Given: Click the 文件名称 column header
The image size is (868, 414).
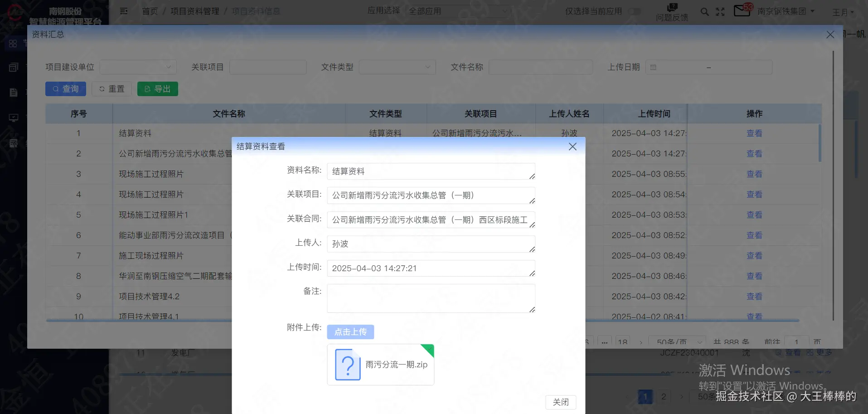Looking at the screenshot, I should (229, 114).
